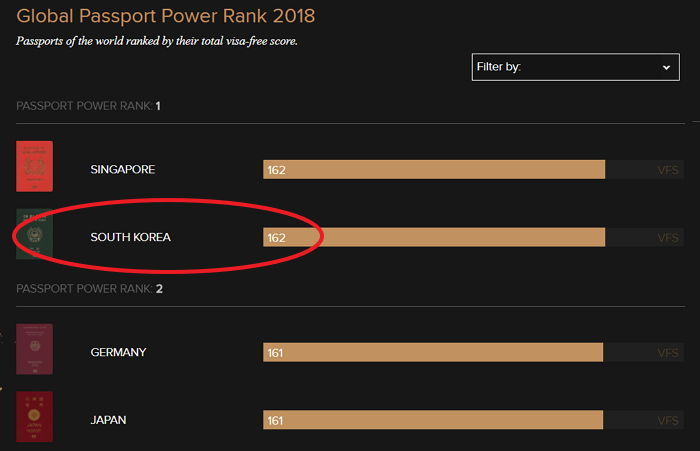Select the Germany passport thumbnail
The width and height of the screenshot is (700, 451).
(34, 349)
